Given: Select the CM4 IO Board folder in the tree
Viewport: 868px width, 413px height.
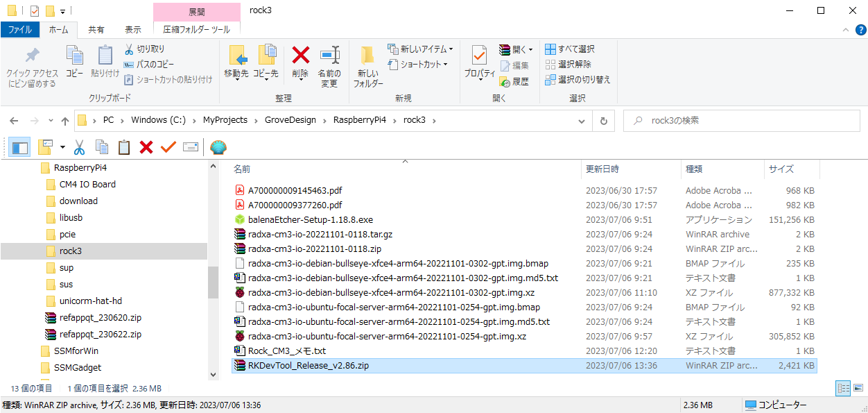Looking at the screenshot, I should click(87, 184).
